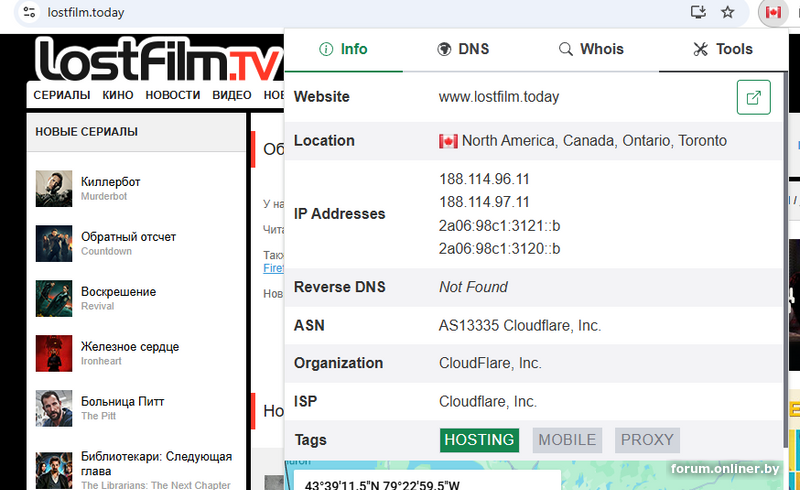Image resolution: width=800 pixels, height=490 pixels.
Task: Click the НОВЫЕ СЕРИАЛЫ section header
Action: coord(86,132)
